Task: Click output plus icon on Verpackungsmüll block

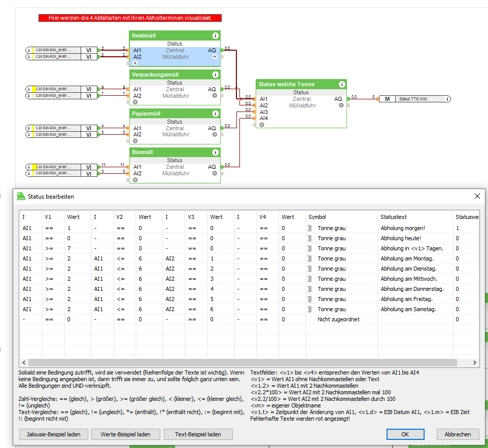Action: point(215,95)
